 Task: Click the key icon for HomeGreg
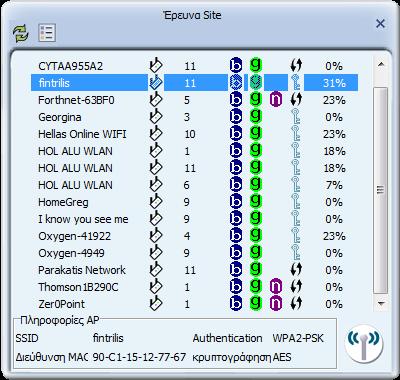pos(295,202)
